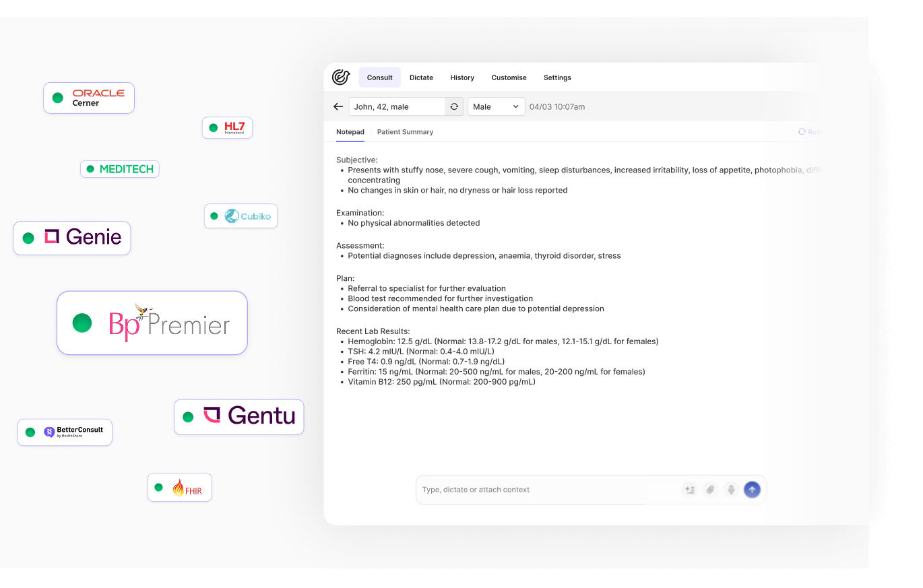Click the 'Hemoglobin: 12.5 g/dL' result line
This screenshot has width=923, height=588.
pos(503,341)
